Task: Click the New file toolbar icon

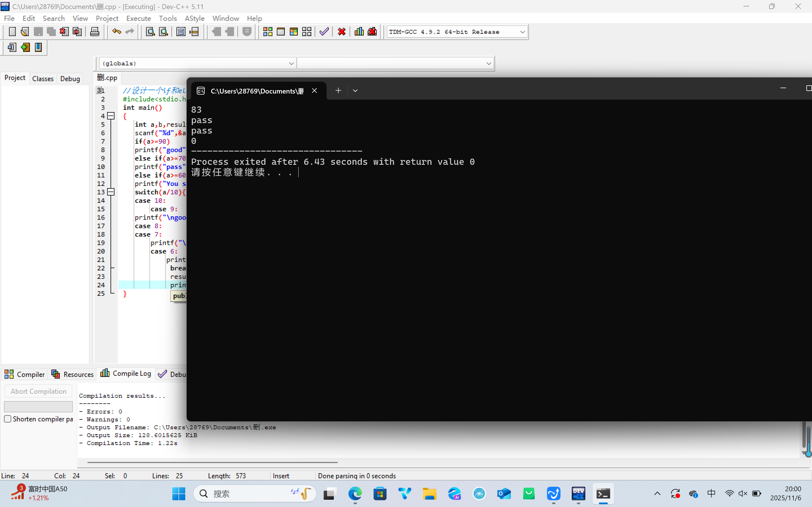Action: coord(12,32)
